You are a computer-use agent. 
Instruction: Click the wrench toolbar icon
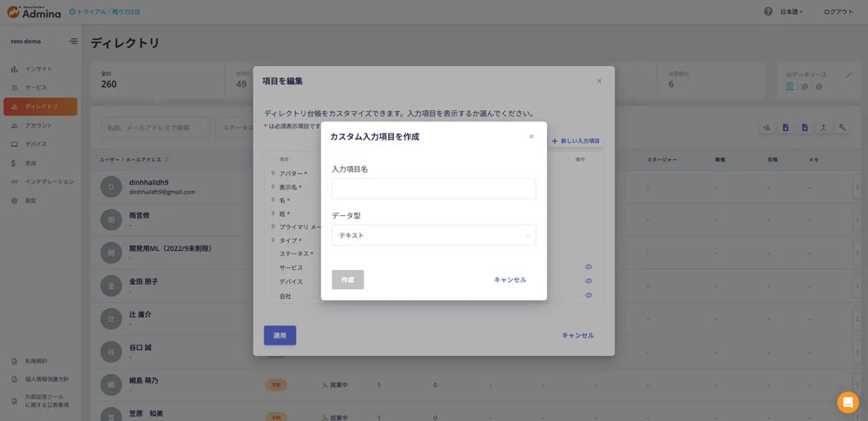[843, 128]
